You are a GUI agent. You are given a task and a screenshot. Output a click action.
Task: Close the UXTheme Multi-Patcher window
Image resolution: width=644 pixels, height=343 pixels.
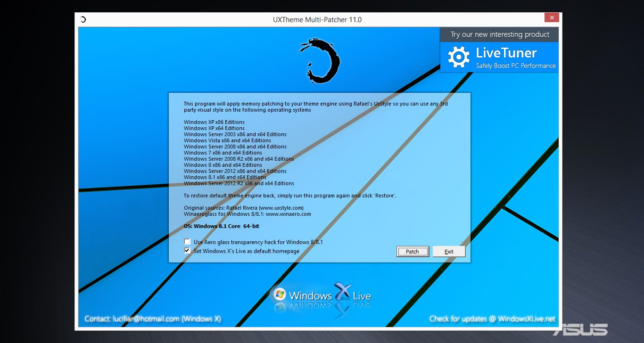click(x=551, y=17)
